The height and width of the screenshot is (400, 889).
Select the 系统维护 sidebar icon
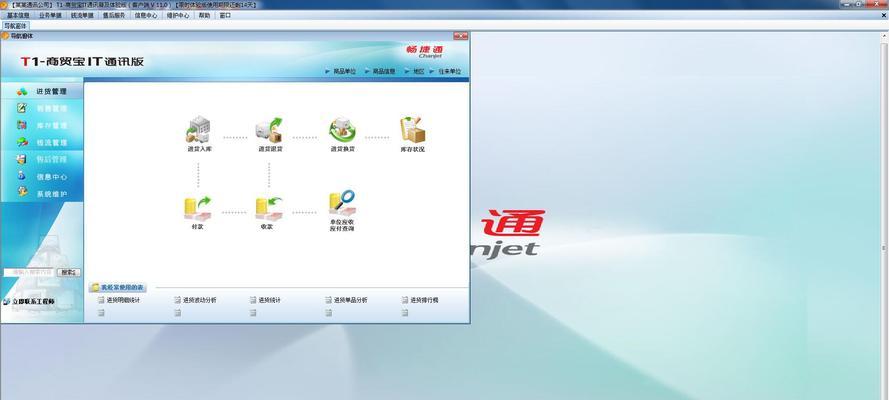click(x=22, y=193)
